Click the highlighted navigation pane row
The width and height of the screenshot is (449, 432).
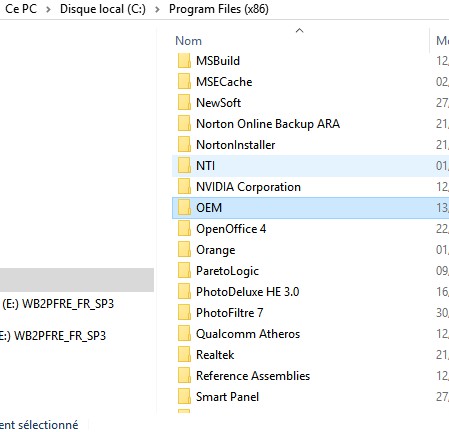[x=77, y=280]
